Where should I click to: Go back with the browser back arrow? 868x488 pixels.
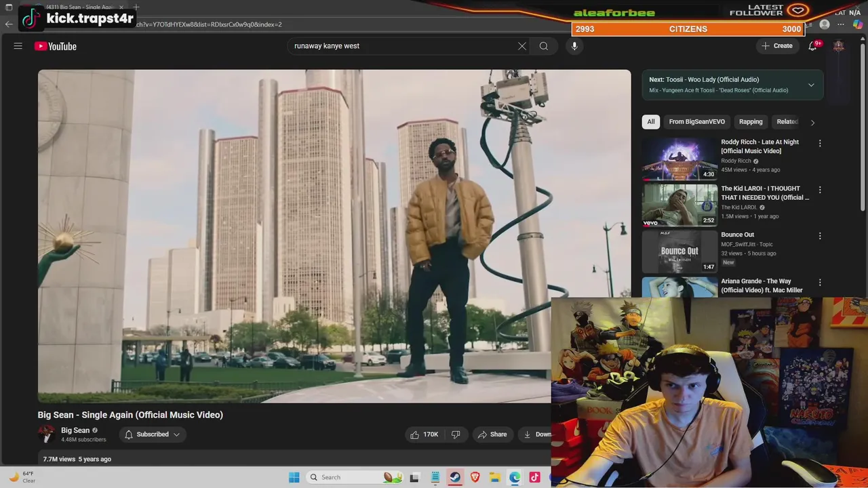coord(9,24)
